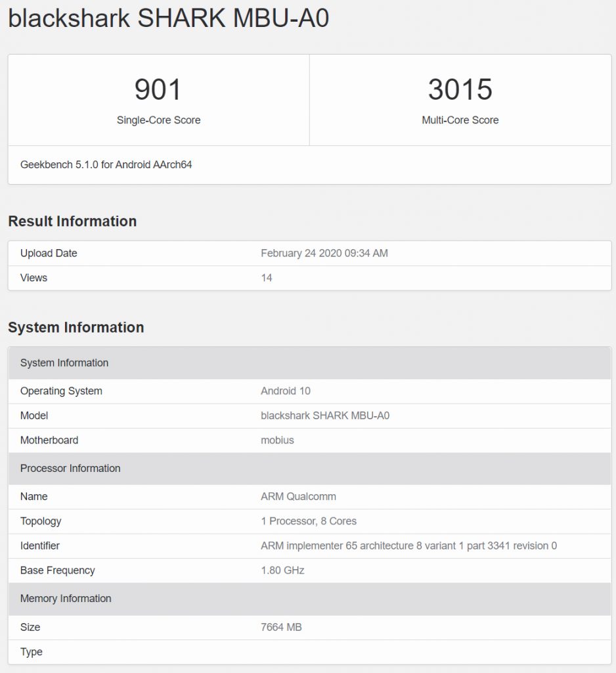The image size is (616, 673).
Task: Click the 7664 MB memory size value
Action: point(281,628)
